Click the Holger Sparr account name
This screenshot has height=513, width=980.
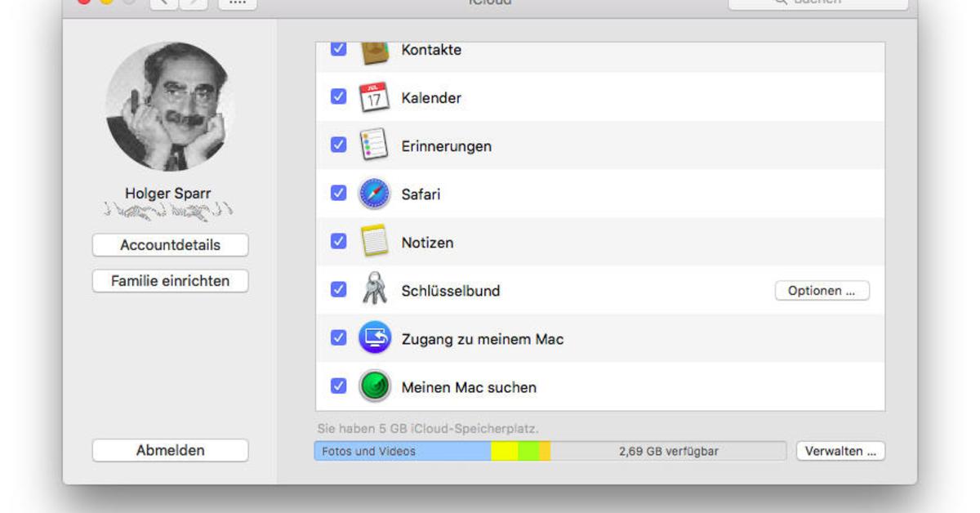170,194
